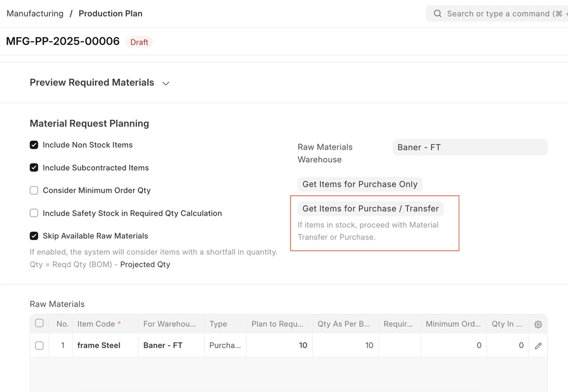The image size is (568, 392).
Task: Open For Warehouse cell Baner - FT
Action: (171, 345)
